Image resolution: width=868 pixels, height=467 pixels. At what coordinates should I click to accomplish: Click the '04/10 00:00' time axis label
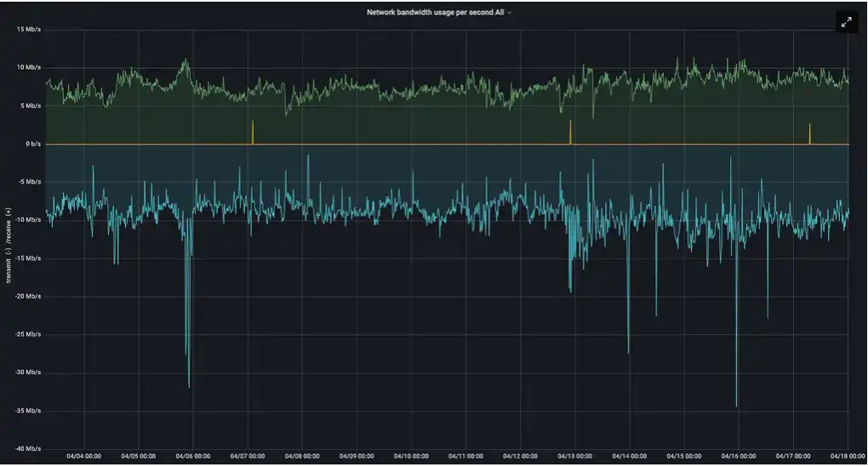(x=411, y=457)
